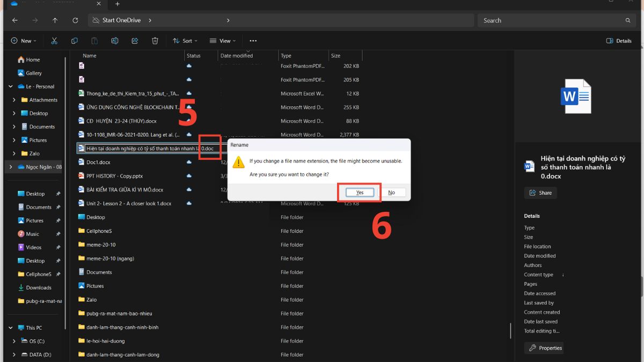Open the Sort dropdown menu

pos(185,40)
